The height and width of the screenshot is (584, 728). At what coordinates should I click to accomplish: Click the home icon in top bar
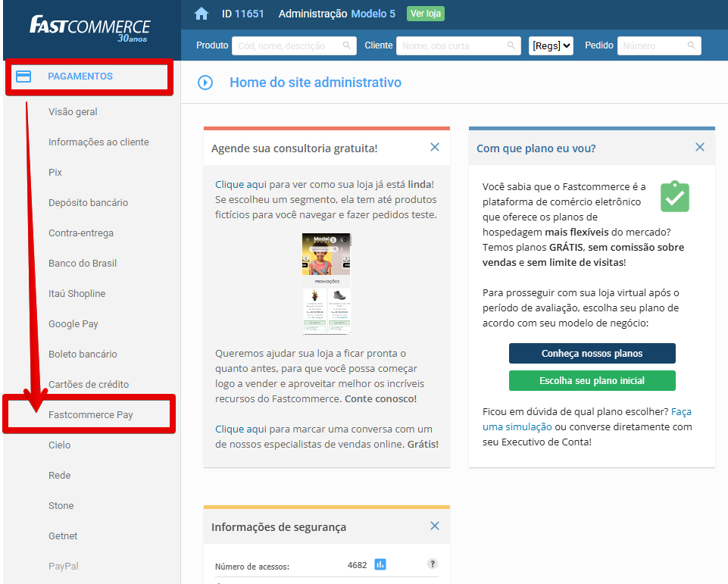pos(202,14)
